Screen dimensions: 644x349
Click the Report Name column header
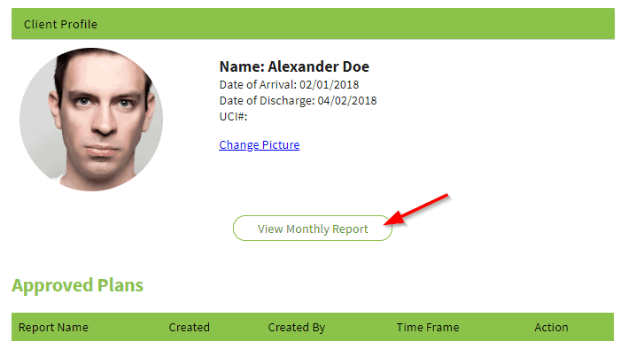[53, 327]
